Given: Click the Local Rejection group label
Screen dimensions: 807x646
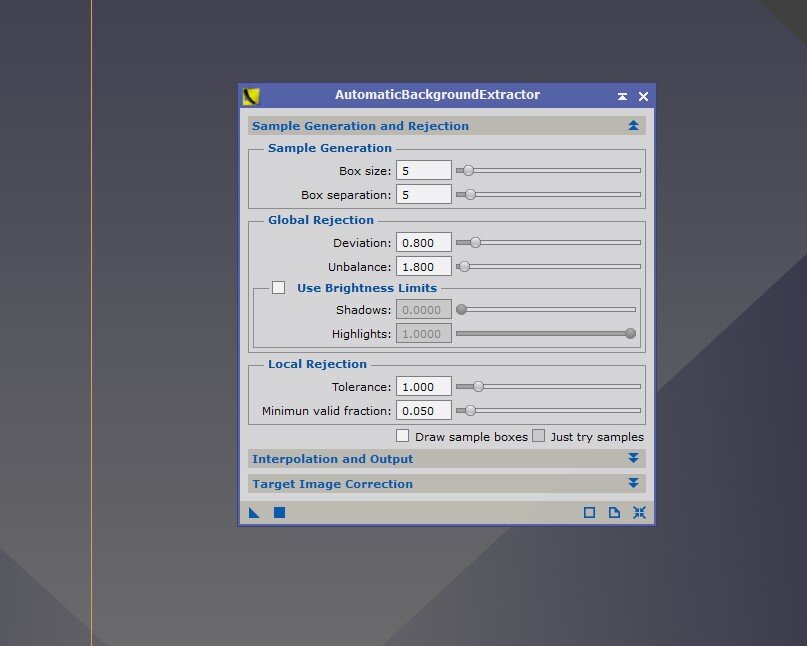Looking at the screenshot, I should coord(318,364).
